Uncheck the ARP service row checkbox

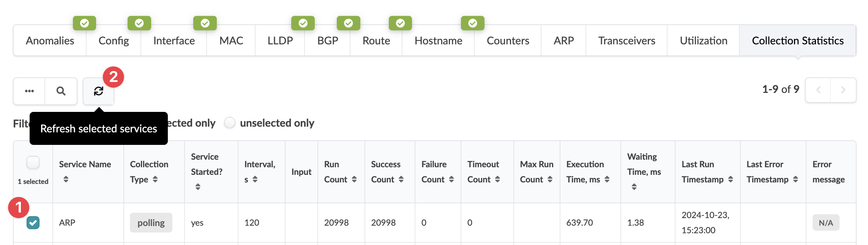point(33,223)
